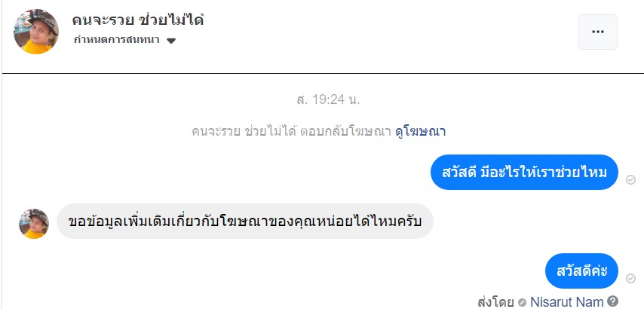644x309 pixels.
Task: Click small sender avatar beside incoming message
Action: (34, 224)
